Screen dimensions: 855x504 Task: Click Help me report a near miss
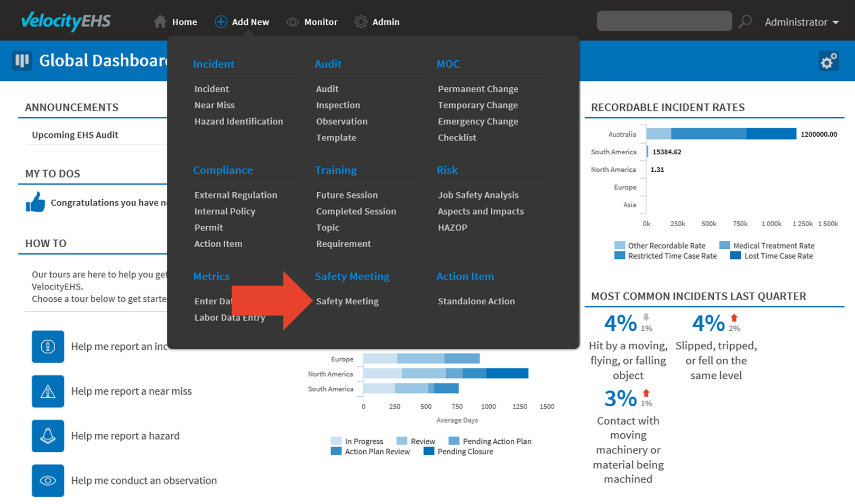point(132,391)
